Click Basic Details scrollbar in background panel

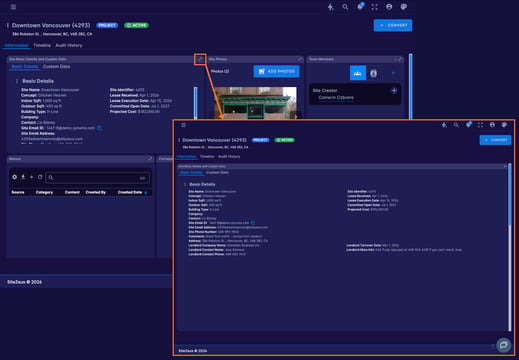(x=195, y=103)
